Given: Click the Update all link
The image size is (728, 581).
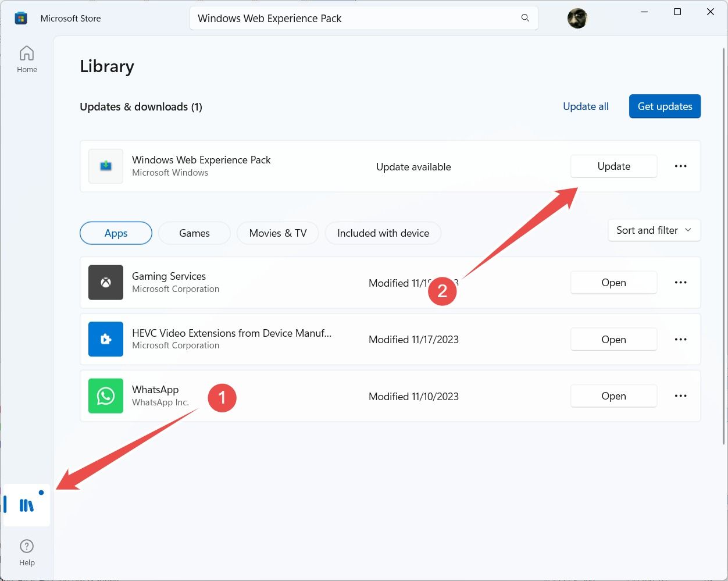Looking at the screenshot, I should click(x=586, y=106).
